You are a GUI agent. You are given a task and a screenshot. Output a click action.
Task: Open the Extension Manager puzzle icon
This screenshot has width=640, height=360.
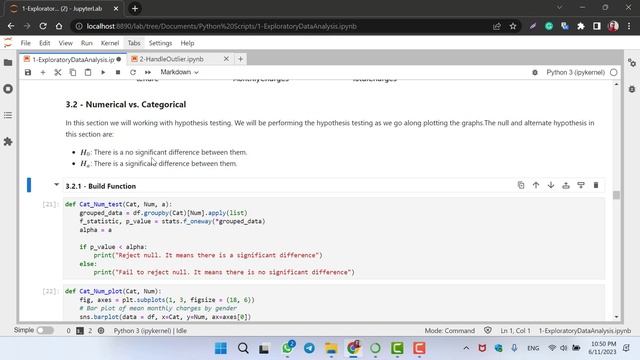8,142
